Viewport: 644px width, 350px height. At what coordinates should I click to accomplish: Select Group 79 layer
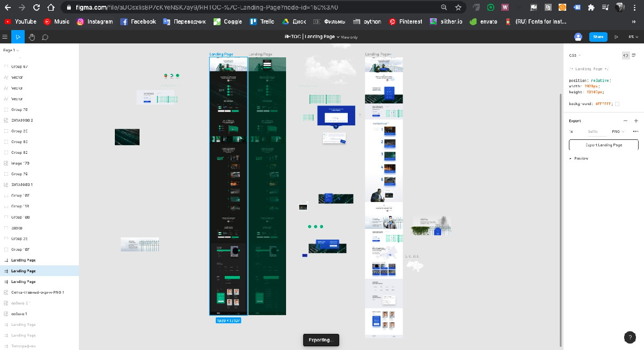tap(39, 174)
